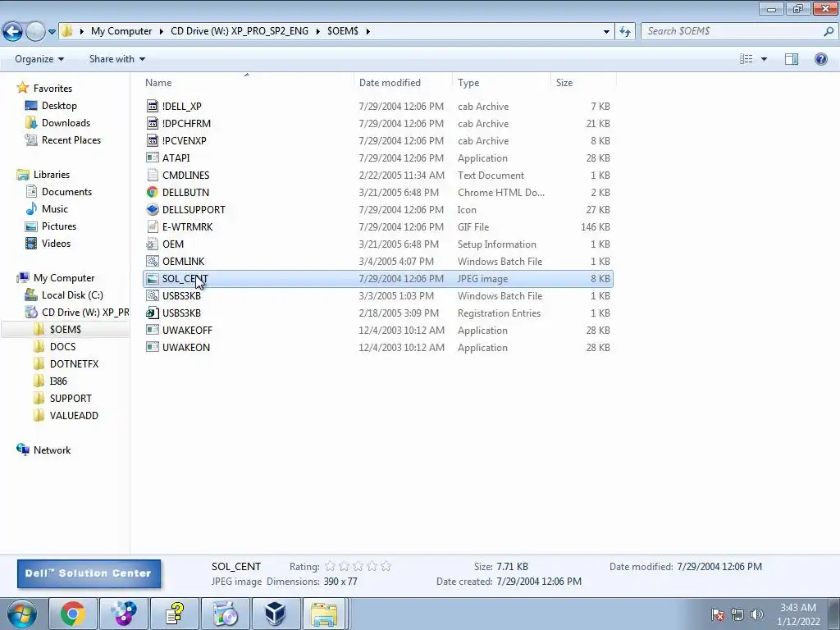Open the Start menu orb
The width and height of the screenshot is (840, 630).
22,614
